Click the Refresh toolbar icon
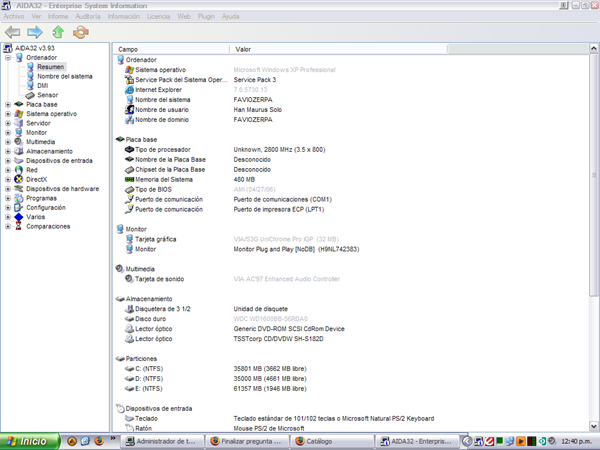 point(81,32)
